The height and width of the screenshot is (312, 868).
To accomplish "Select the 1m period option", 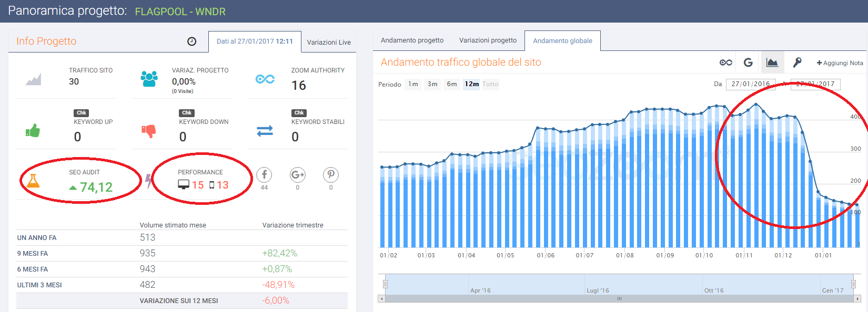I will coord(413,84).
